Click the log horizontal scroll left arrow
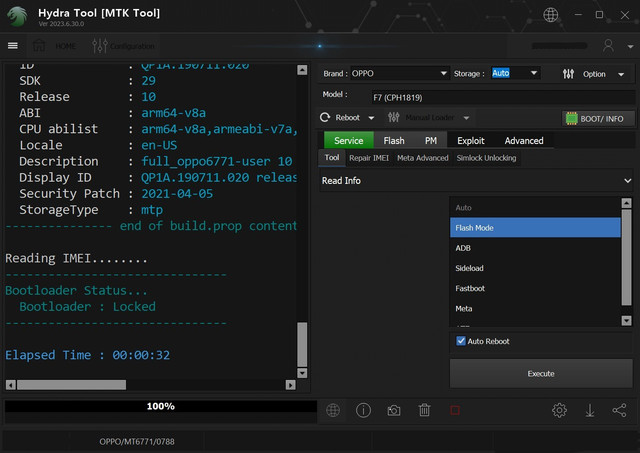 [x=11, y=384]
